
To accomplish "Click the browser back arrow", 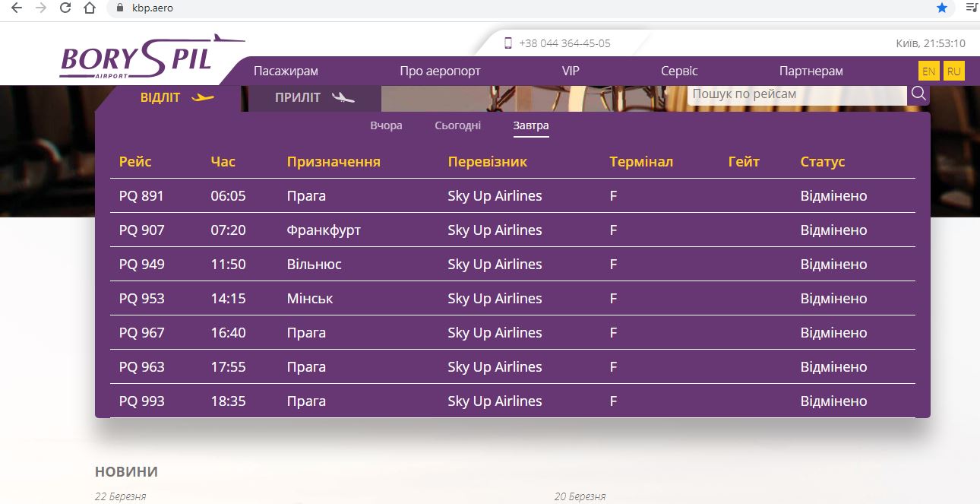I will [x=17, y=8].
